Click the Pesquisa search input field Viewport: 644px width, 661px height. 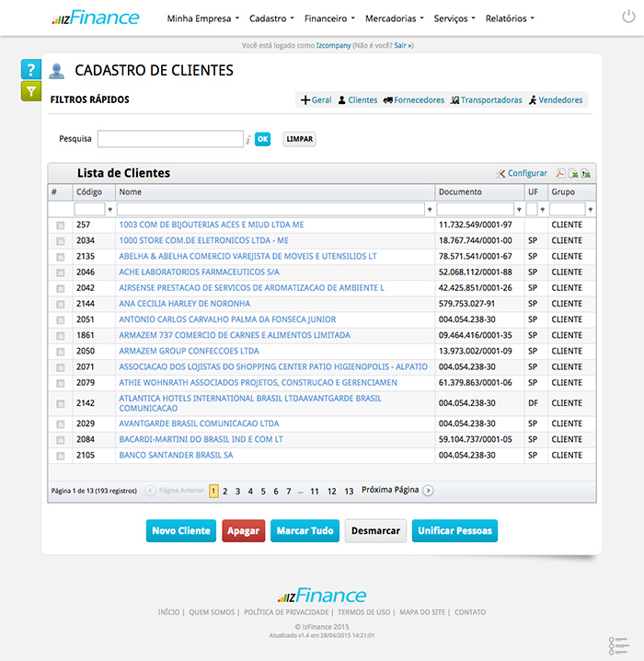click(x=170, y=139)
